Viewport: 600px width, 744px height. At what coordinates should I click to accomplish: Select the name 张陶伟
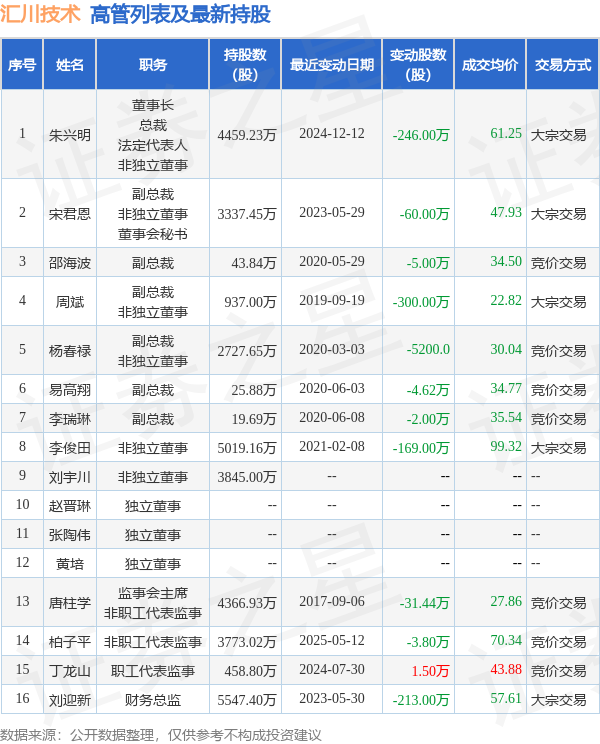tap(70, 535)
